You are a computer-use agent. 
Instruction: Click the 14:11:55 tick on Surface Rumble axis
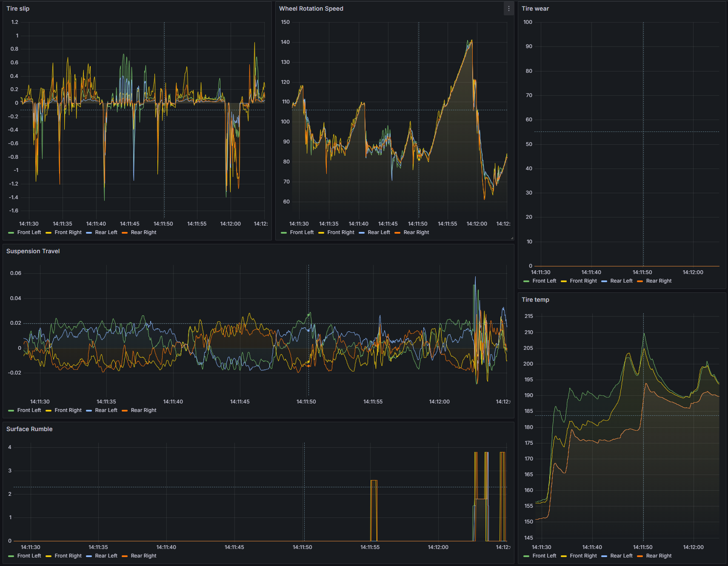370,547
